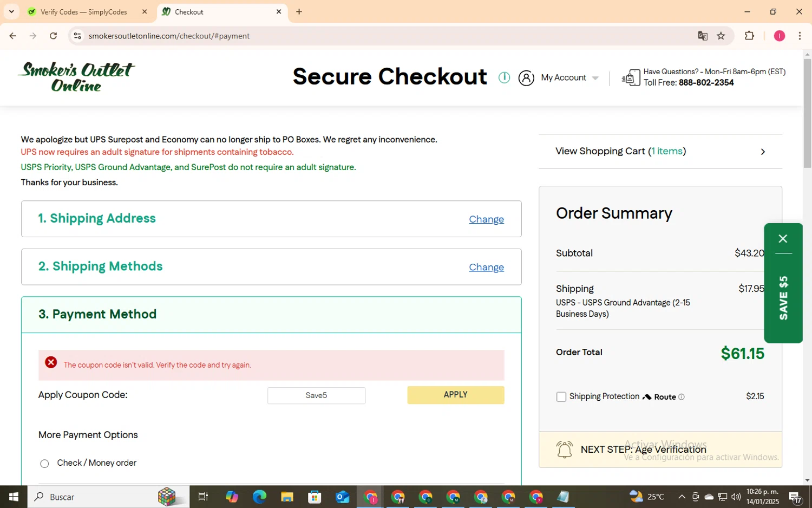
Task: Click the Smoker's Outlet Online logo
Action: click(x=76, y=77)
